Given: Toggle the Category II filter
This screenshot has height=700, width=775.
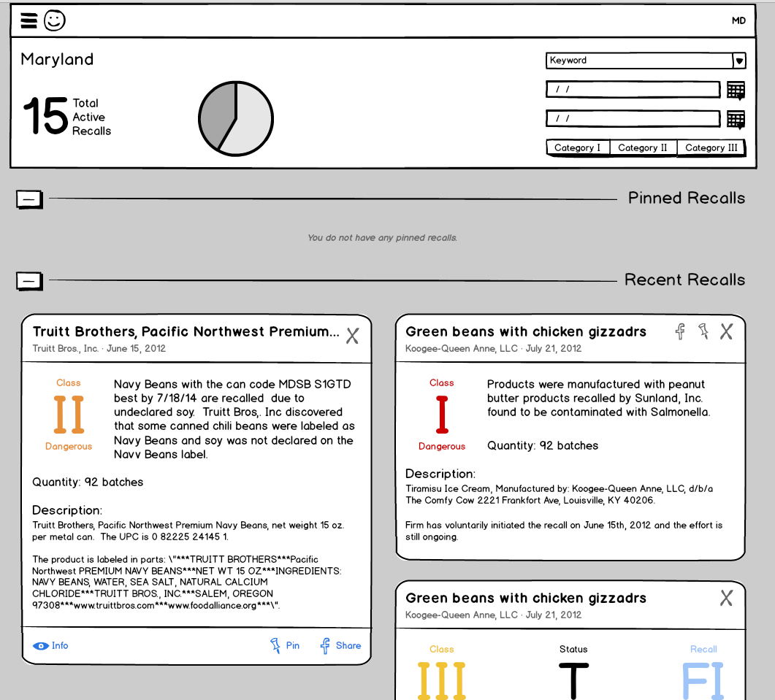Looking at the screenshot, I should (643, 147).
